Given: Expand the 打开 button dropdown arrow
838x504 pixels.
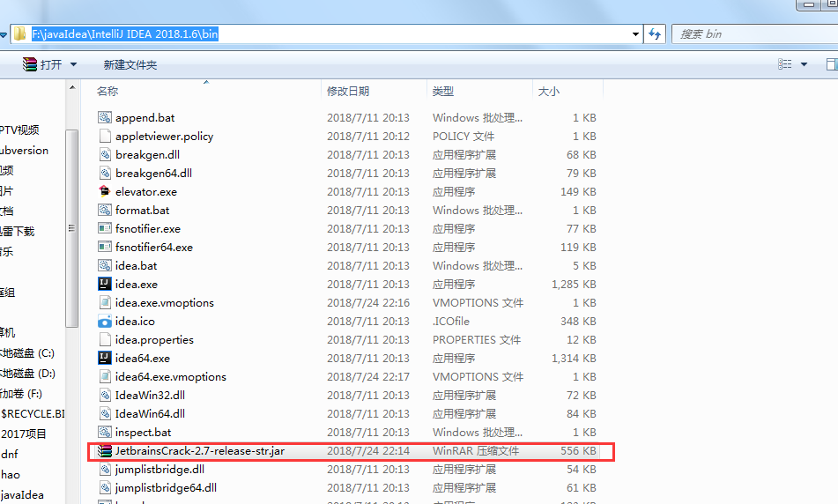Looking at the screenshot, I should [74, 64].
